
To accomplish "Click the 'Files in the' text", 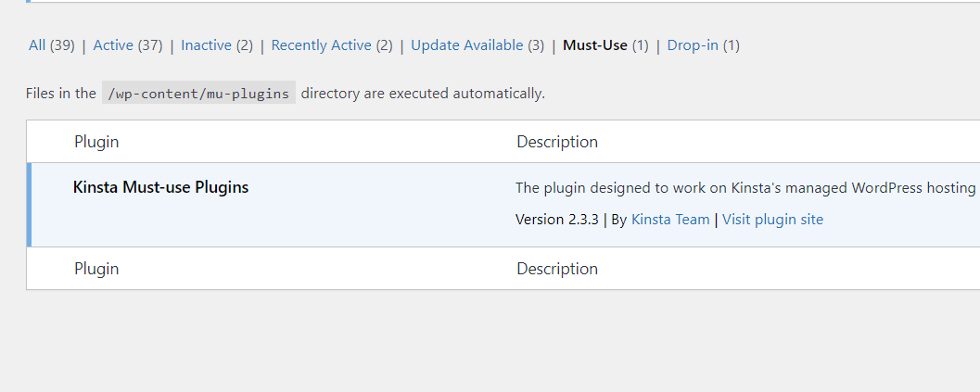I will 60,93.
